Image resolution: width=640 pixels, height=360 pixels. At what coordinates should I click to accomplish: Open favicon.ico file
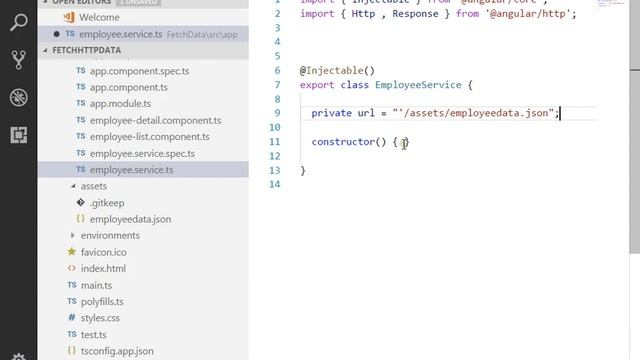coord(104,252)
